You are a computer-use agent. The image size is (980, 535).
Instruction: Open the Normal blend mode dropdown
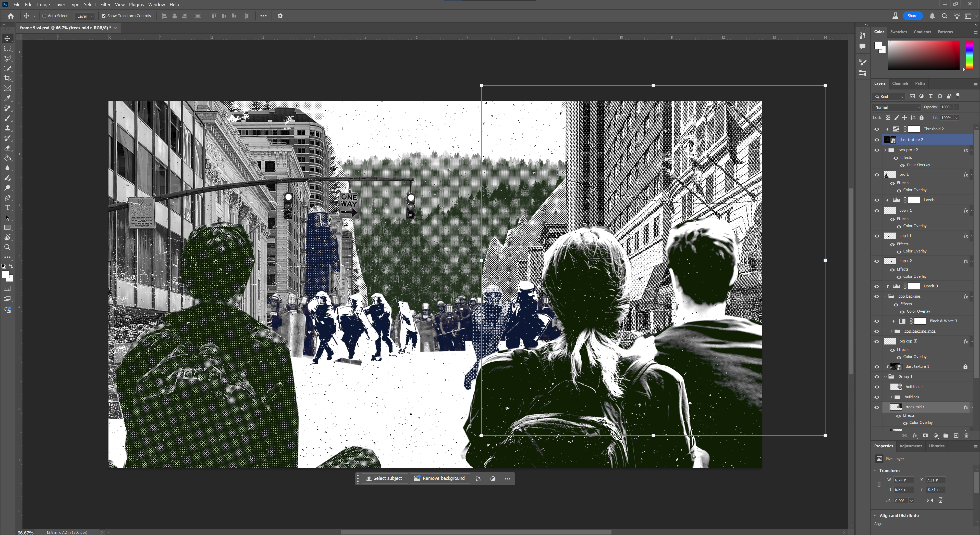click(x=896, y=107)
